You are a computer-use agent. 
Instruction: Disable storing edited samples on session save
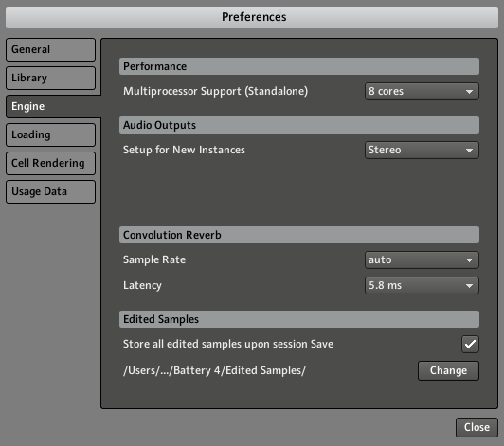[470, 344]
